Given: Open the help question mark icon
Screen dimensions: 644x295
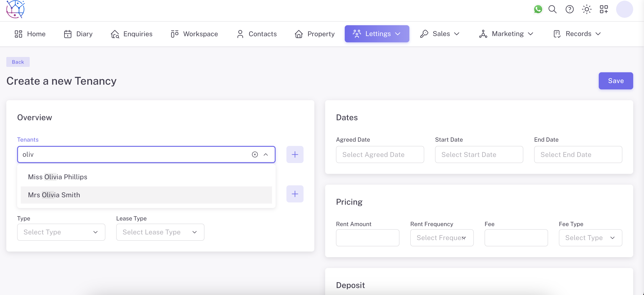Looking at the screenshot, I should pos(569,9).
